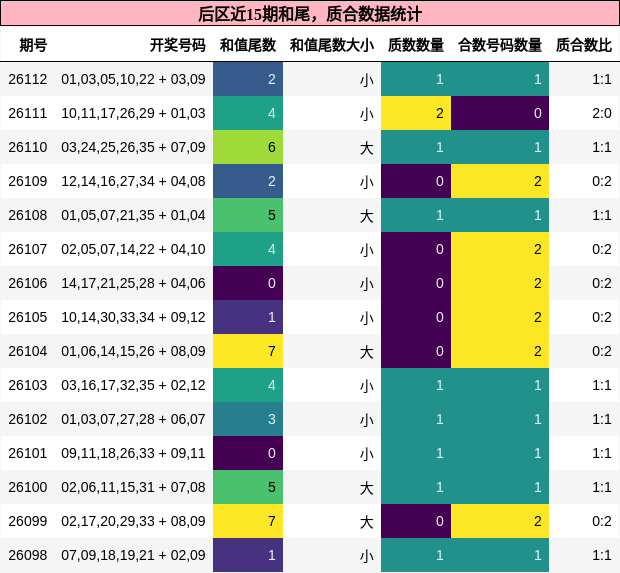This screenshot has width=620, height=573.
Task: Select the 和值尾数大小 column header
Action: point(332,45)
